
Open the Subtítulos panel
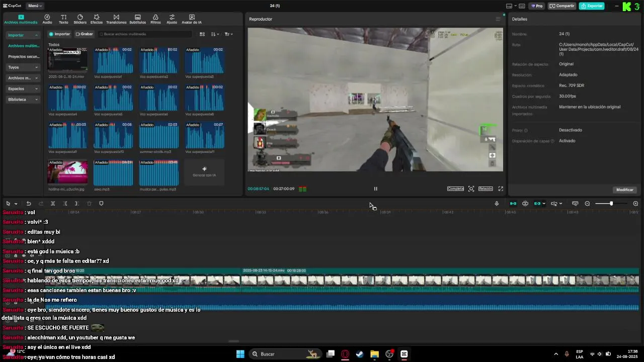pos(138,19)
